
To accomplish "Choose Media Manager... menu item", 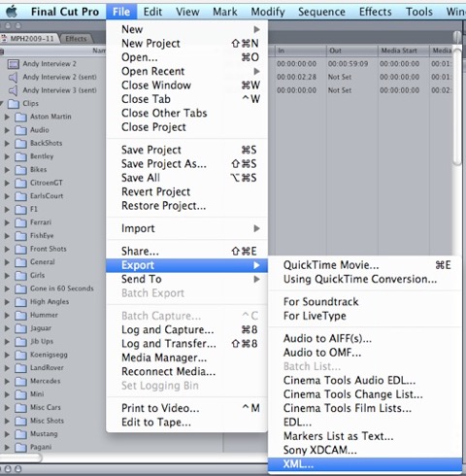I will pyautogui.click(x=186, y=357).
